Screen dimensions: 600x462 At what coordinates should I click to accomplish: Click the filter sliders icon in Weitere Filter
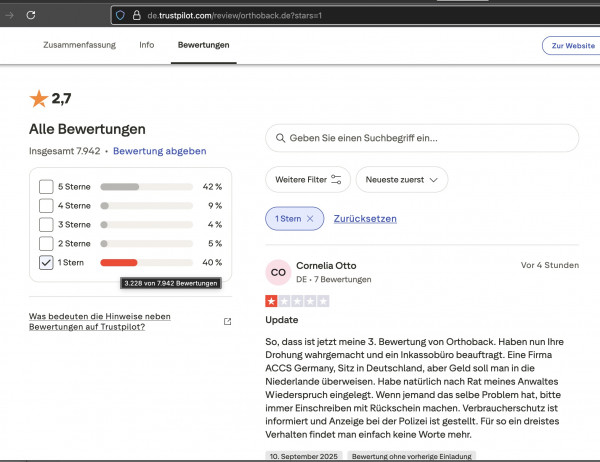(x=336, y=180)
